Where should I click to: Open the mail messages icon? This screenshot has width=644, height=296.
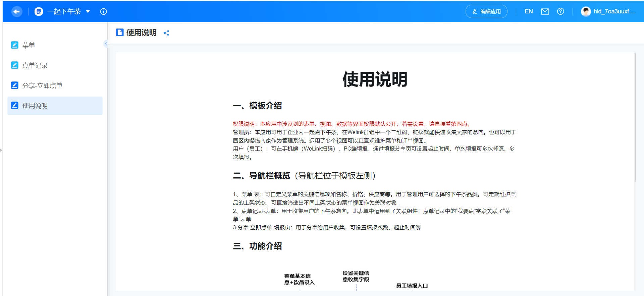pyautogui.click(x=545, y=12)
